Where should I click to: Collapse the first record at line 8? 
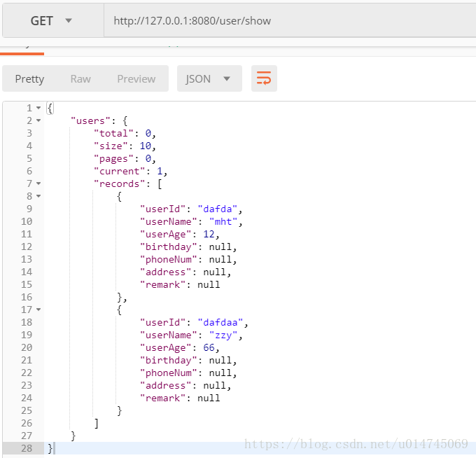click(38, 196)
